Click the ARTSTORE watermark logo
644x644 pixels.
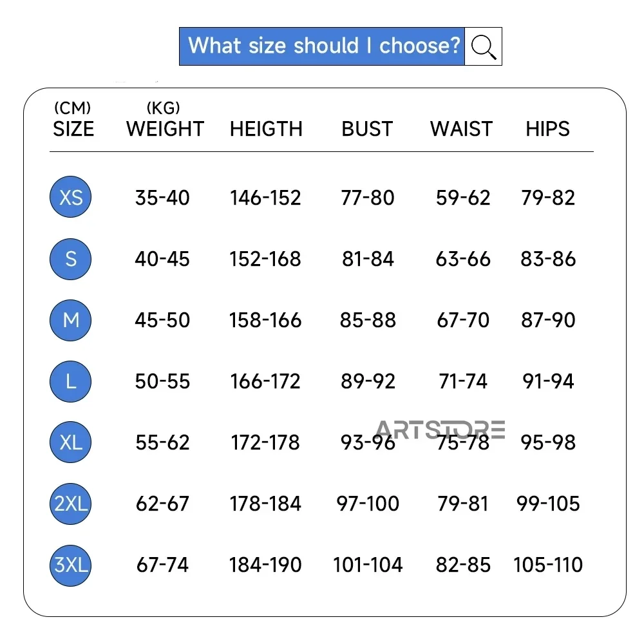point(440,430)
